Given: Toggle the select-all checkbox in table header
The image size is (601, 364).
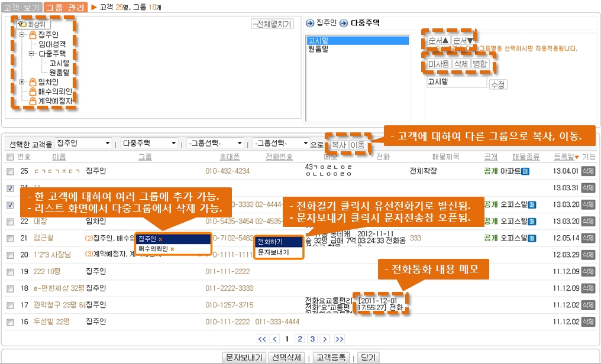Looking at the screenshot, I should pyautogui.click(x=9, y=157).
